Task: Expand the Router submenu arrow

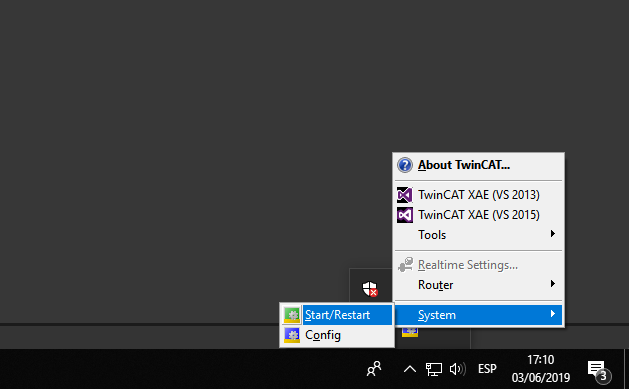Action: click(x=553, y=284)
